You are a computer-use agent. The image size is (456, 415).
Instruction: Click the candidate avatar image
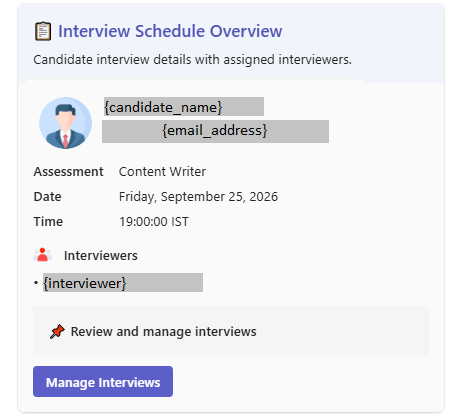coord(65,123)
